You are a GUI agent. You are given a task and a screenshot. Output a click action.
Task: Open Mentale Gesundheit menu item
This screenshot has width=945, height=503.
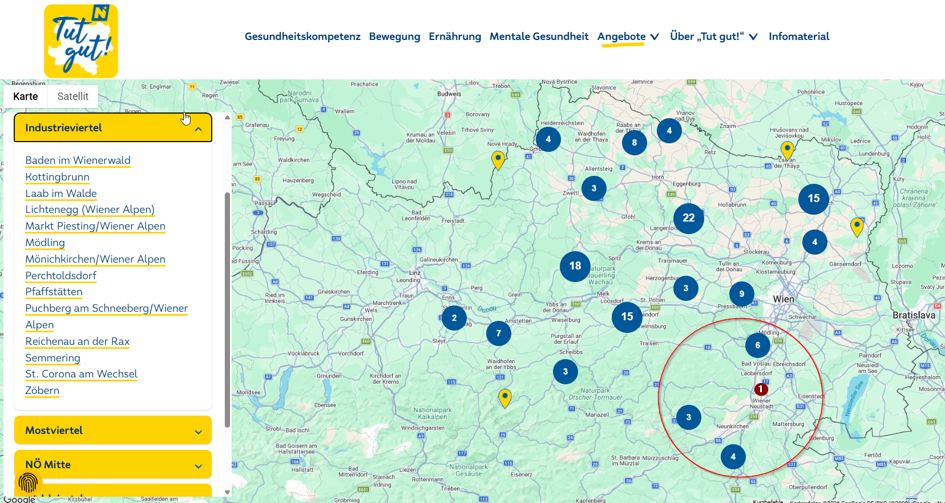tap(539, 36)
